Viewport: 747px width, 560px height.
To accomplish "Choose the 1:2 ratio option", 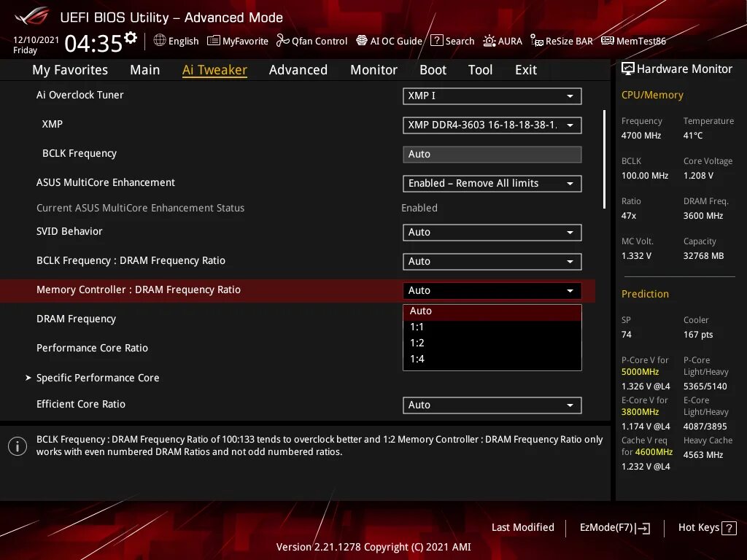I will [492, 343].
